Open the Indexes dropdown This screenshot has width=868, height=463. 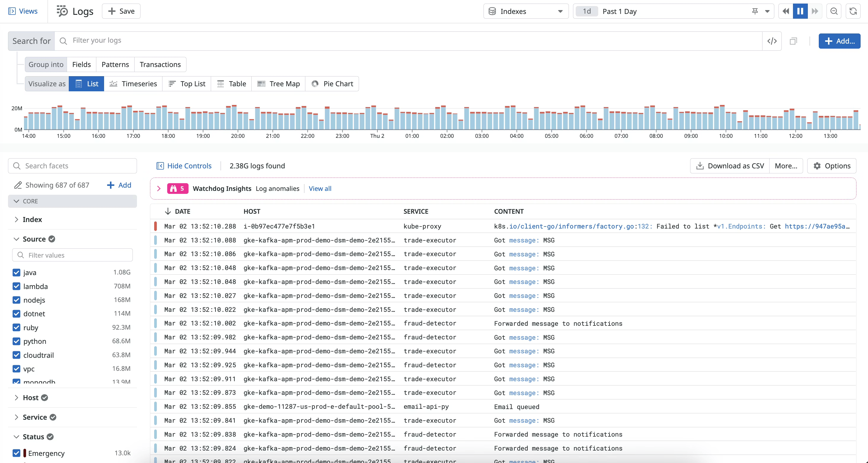click(525, 11)
